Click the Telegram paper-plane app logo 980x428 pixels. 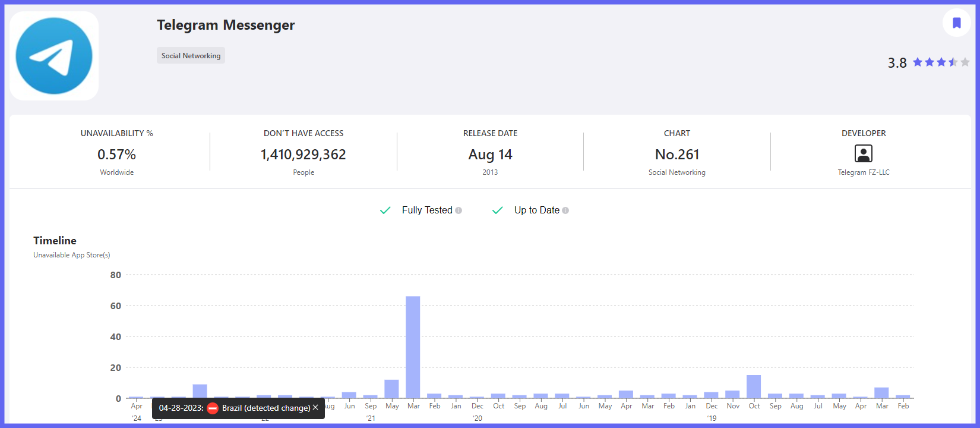(x=54, y=56)
